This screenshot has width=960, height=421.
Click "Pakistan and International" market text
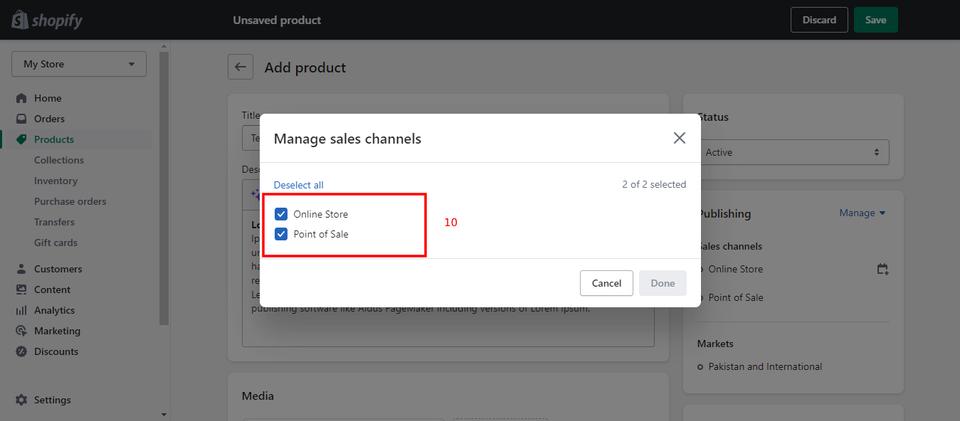click(765, 367)
